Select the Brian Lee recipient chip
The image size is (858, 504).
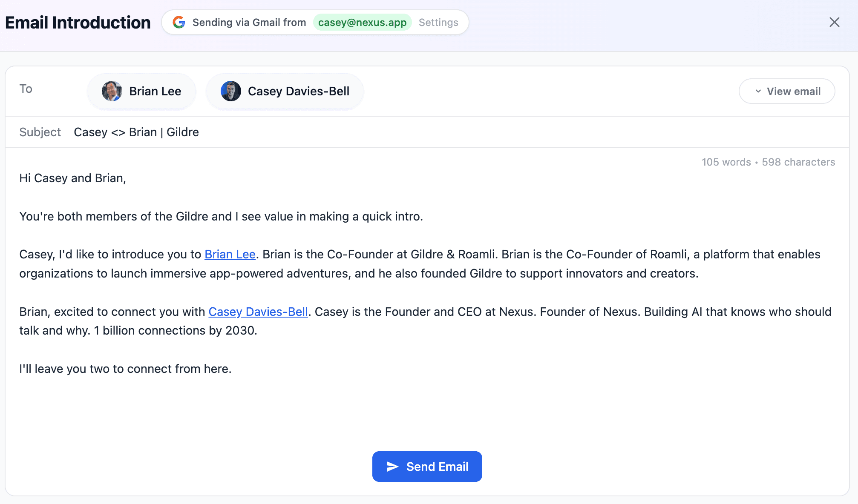[x=141, y=91]
